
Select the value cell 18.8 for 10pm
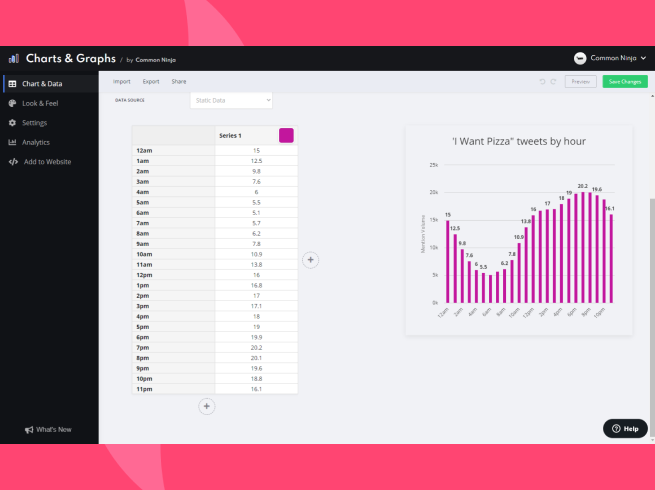tap(256, 379)
